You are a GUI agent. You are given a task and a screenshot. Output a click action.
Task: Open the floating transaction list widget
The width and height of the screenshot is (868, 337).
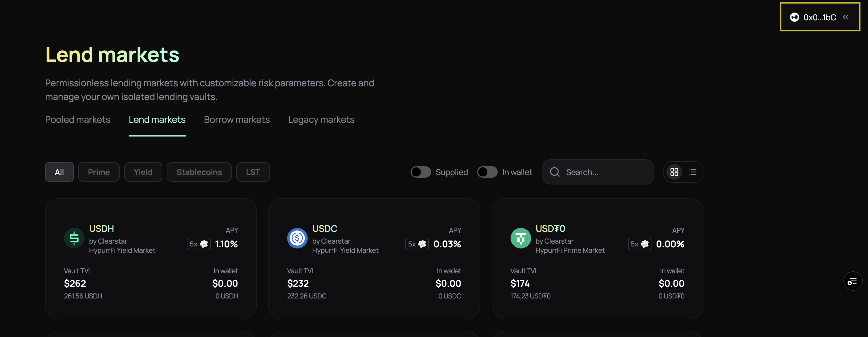point(853,281)
